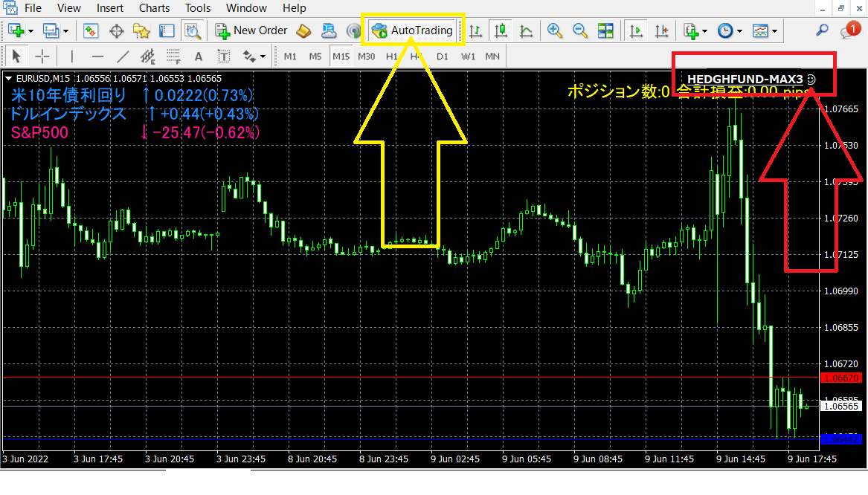Switch to the M5 timeframe
This screenshot has width=868, height=495.
click(x=315, y=56)
